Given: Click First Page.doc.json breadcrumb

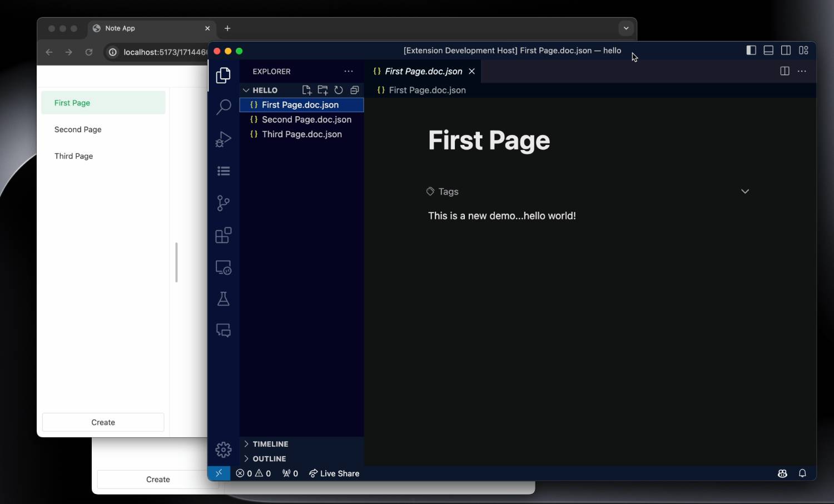Looking at the screenshot, I should tap(421, 90).
